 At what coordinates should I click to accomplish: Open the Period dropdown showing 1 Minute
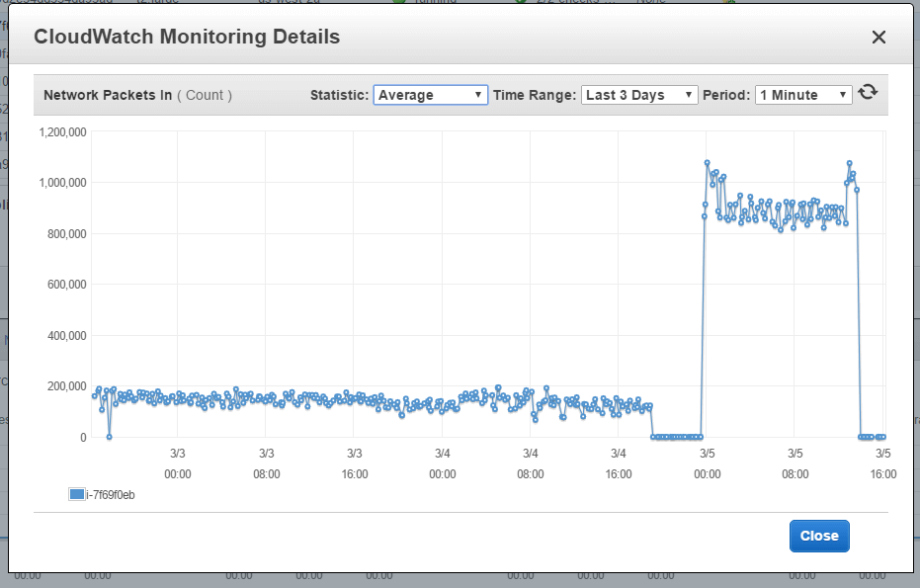coord(803,95)
